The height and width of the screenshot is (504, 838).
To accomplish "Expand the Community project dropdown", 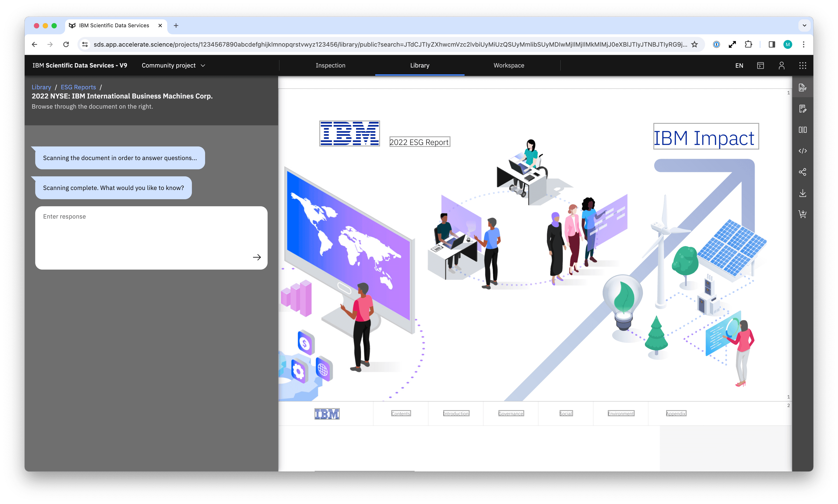I will coord(173,66).
